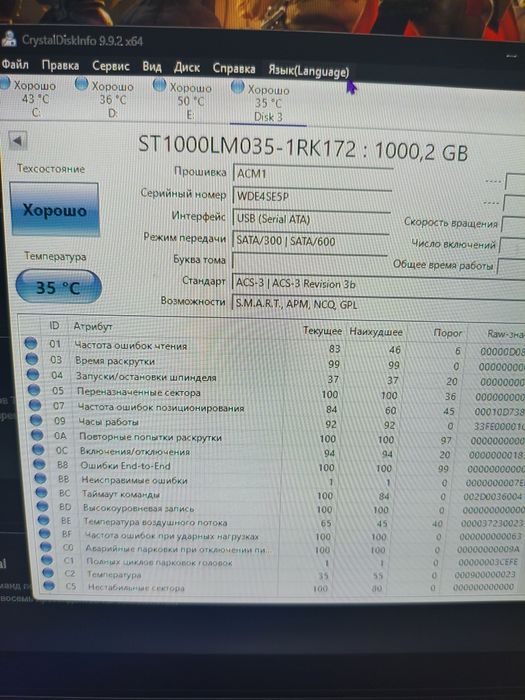
Task: Click the Возможности field S.M.A.R.T., APM, NCQ, GPL
Action: point(379,304)
